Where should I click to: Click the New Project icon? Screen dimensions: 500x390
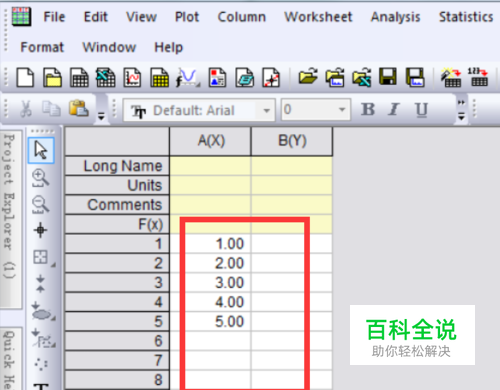tap(25, 77)
